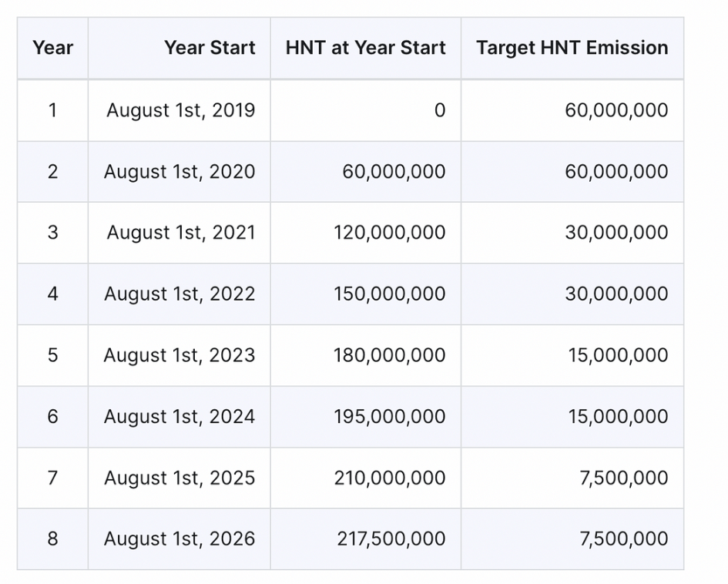
Task: Click the August 1st, 2021 date
Action: (180, 233)
